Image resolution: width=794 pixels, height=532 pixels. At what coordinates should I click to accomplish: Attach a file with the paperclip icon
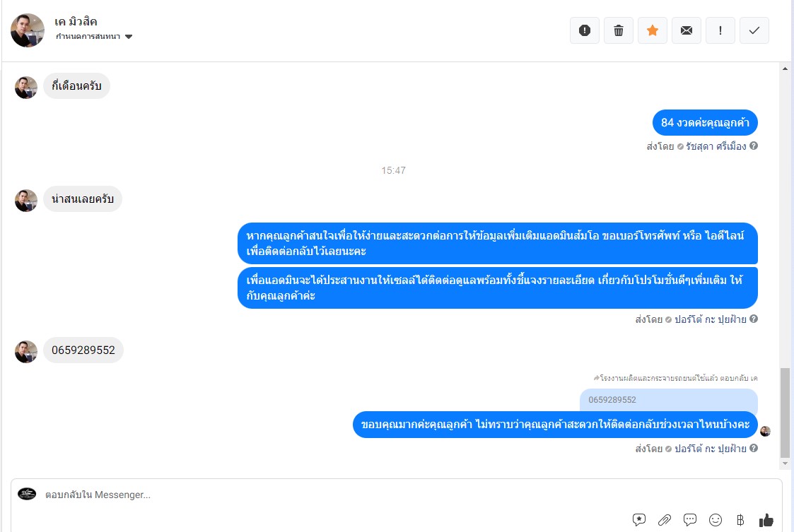(665, 519)
